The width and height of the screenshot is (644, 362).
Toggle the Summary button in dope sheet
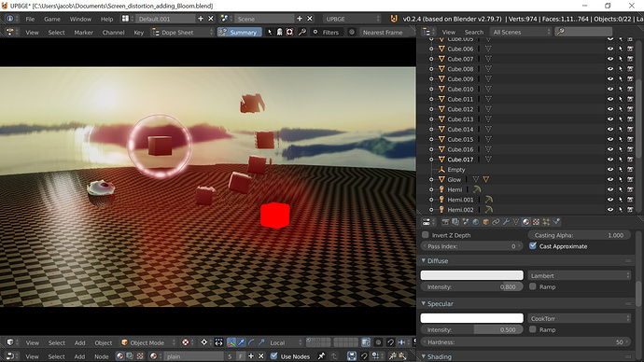point(240,32)
